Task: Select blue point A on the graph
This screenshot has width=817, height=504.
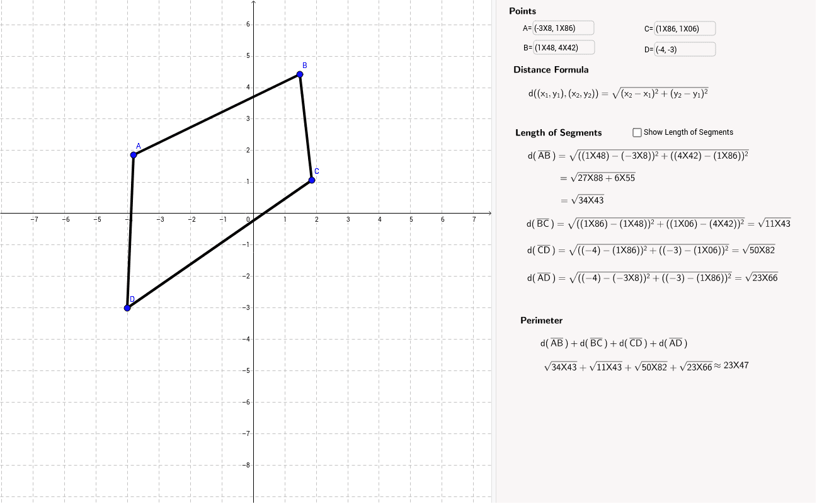Action: (x=134, y=154)
